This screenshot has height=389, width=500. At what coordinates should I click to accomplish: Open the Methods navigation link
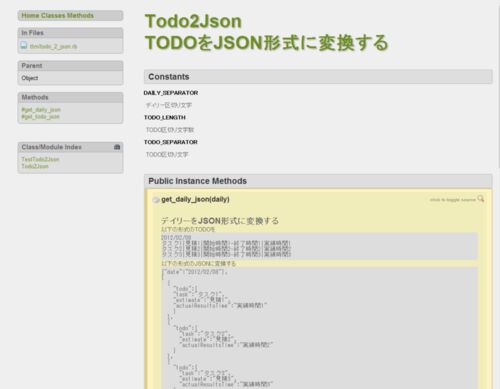(80, 16)
